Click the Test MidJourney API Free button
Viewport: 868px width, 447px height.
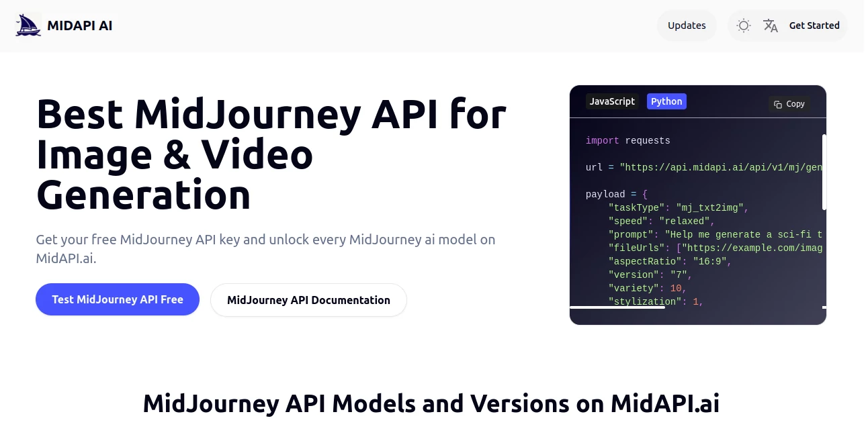click(x=117, y=299)
